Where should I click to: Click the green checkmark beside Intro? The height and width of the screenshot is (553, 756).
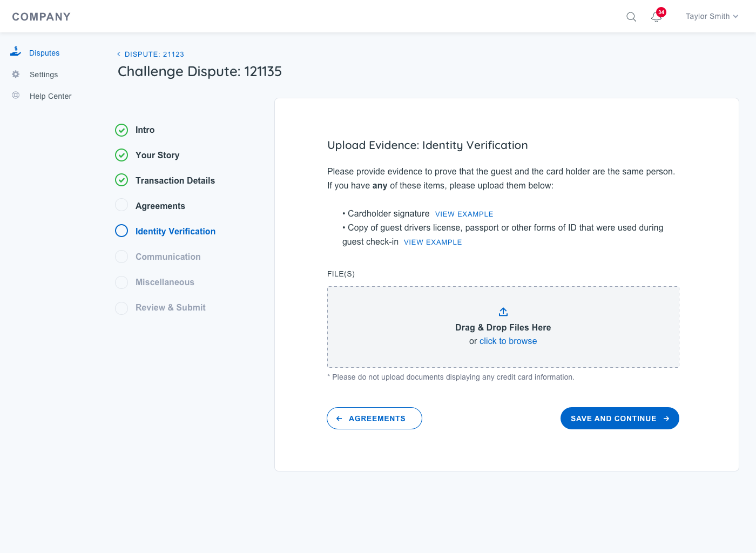(x=122, y=130)
